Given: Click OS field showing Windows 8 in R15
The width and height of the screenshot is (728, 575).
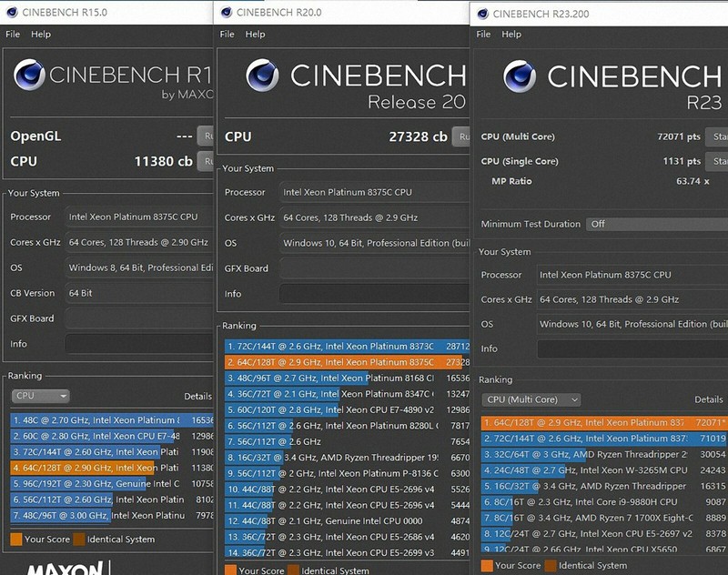Looking at the screenshot, I should pyautogui.click(x=139, y=267).
